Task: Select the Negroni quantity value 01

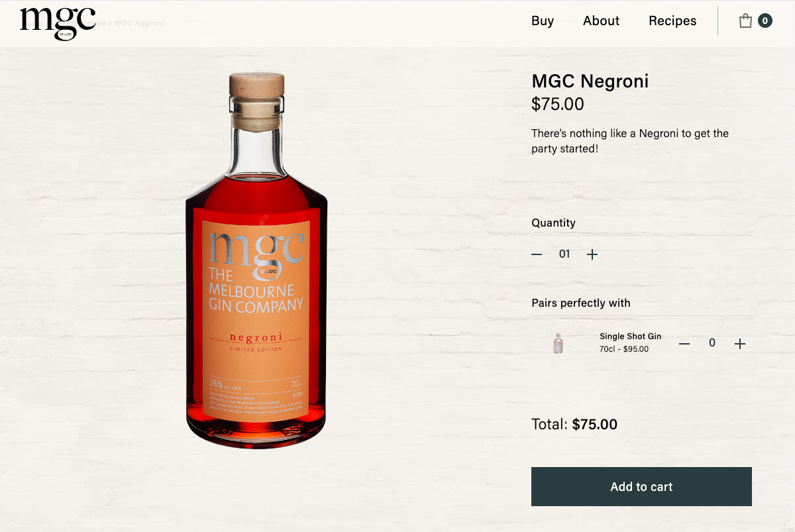Action: [564, 254]
